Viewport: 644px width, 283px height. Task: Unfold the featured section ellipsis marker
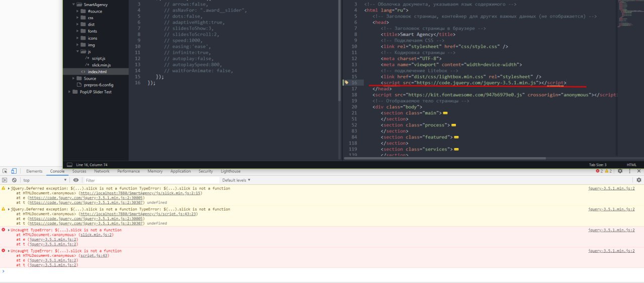coord(456,137)
